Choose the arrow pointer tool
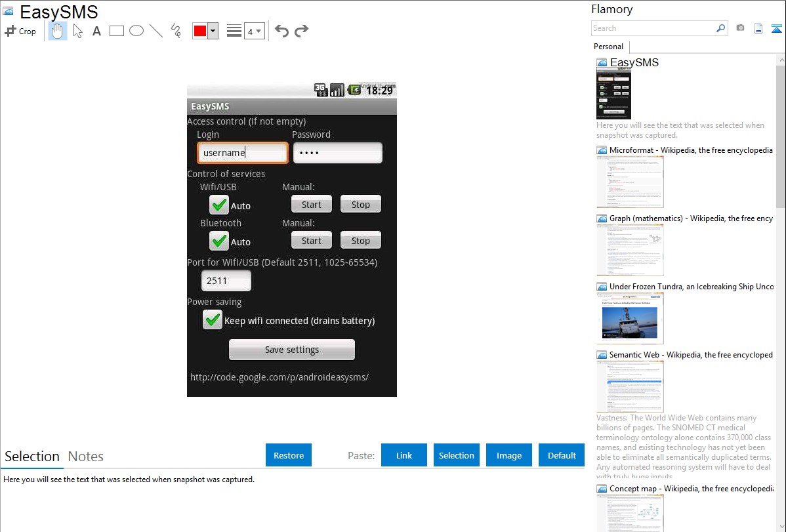Viewport: 786px width, 532px height. (x=77, y=31)
